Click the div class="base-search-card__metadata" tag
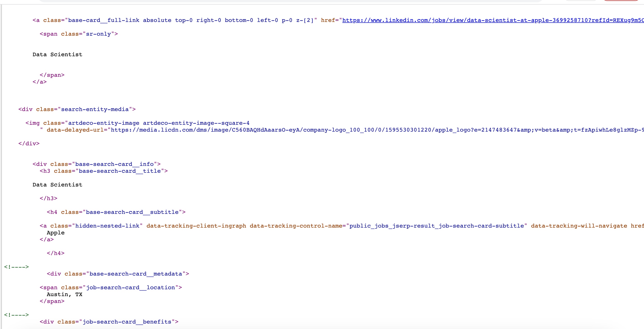The image size is (644, 329). tap(118, 274)
